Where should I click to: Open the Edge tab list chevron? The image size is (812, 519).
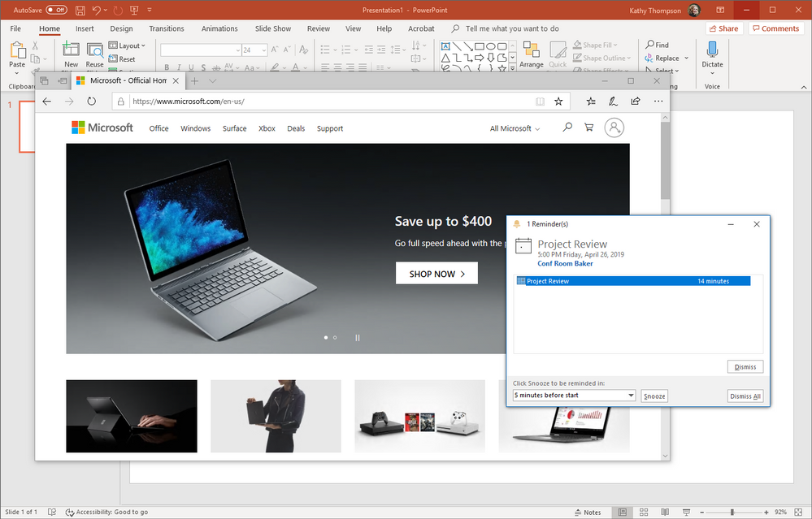click(x=212, y=80)
